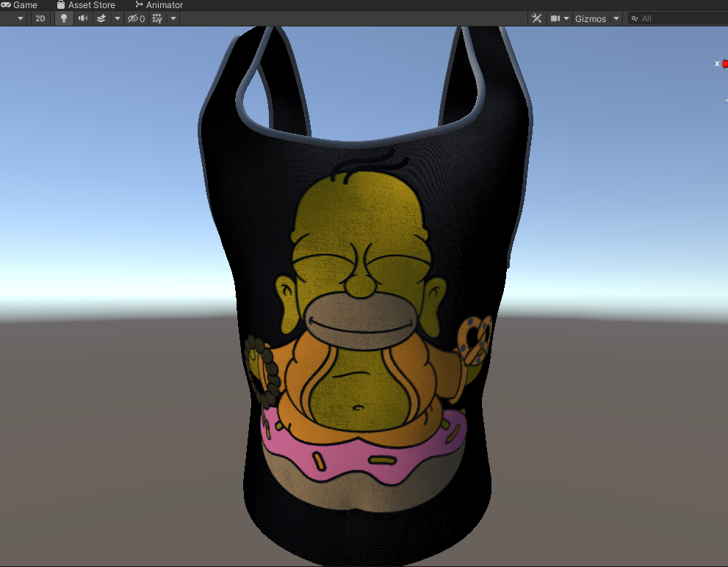Open shading mode dropdown at toolbar left

[21, 18]
